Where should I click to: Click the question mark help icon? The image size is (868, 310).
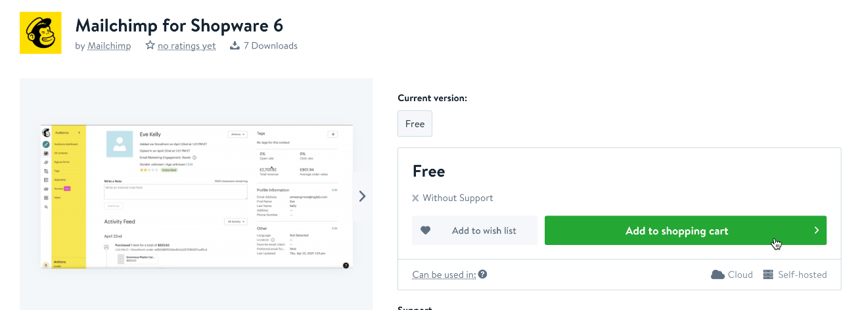[483, 274]
